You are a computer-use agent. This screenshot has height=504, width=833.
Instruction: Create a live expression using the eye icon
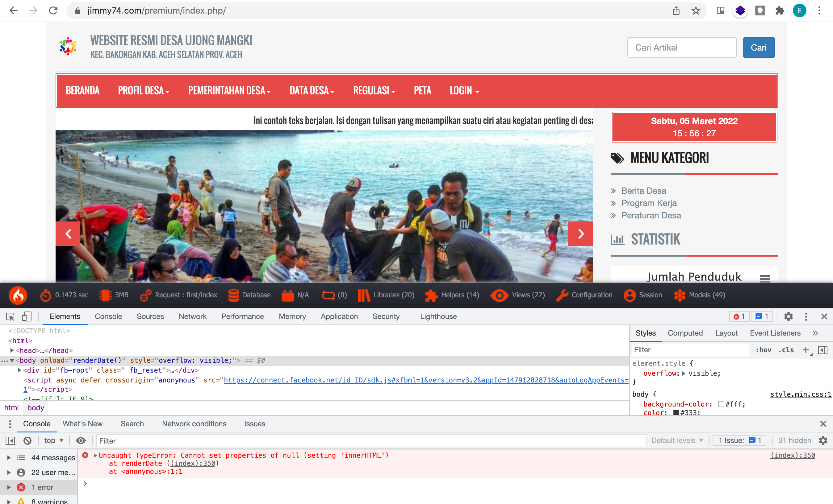[x=81, y=440]
